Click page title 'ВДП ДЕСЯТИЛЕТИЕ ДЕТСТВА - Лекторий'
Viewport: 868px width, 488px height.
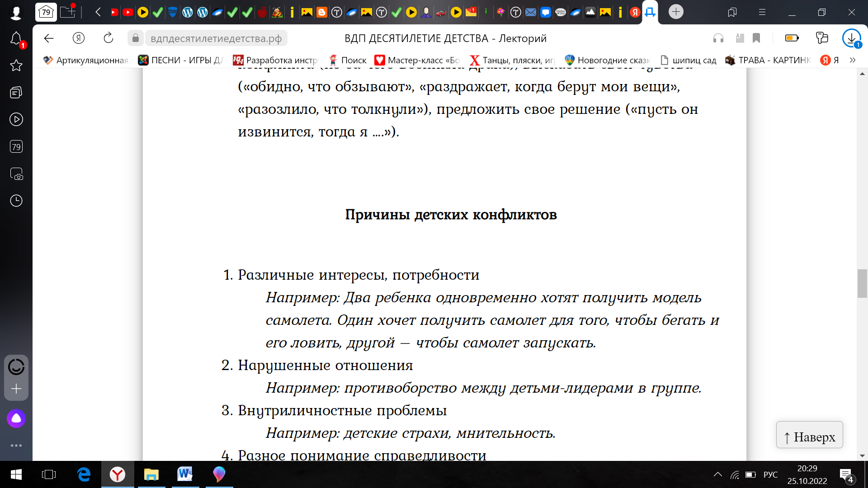(445, 38)
